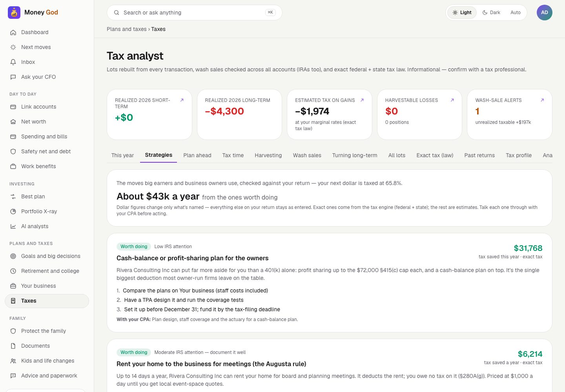Click the Next moves sparkle icon
The image size is (565, 392).
coord(13,47)
